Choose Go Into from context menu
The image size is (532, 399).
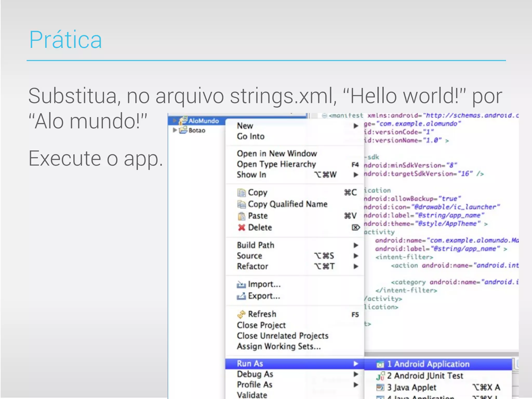pos(295,136)
